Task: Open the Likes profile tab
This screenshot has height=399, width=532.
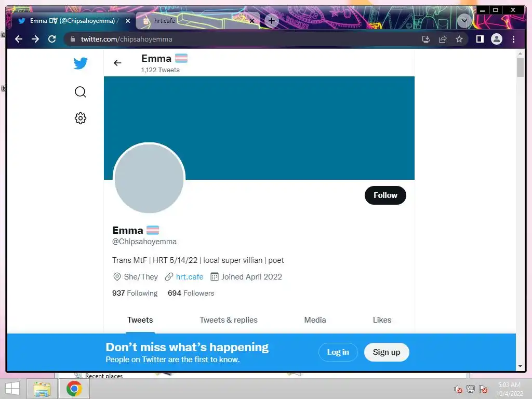Action: click(382, 320)
